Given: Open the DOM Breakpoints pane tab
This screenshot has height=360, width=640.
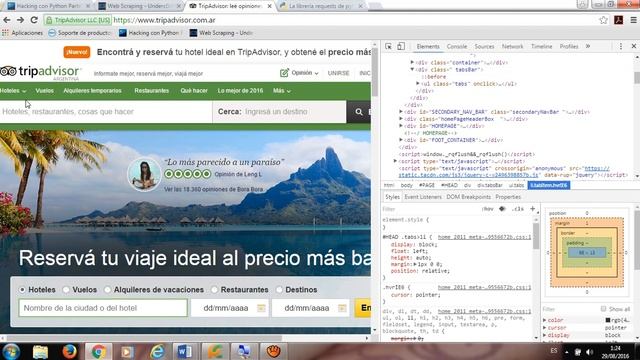Looking at the screenshot, I should coord(469,197).
